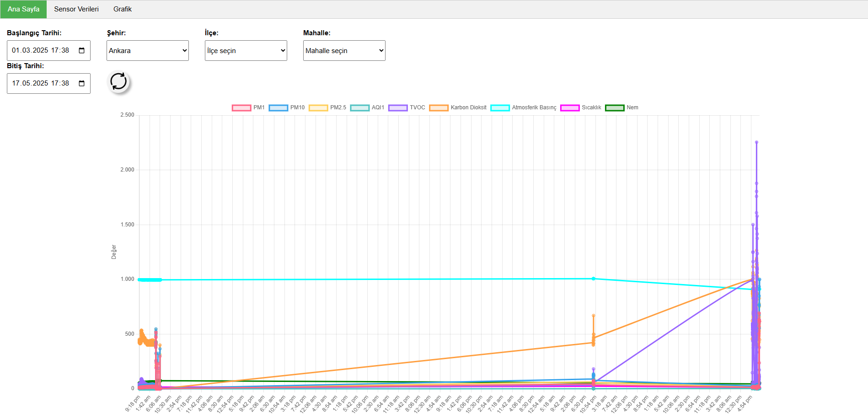
Task: Click the Başlangıç Tarihi date input
Action: click(x=40, y=50)
